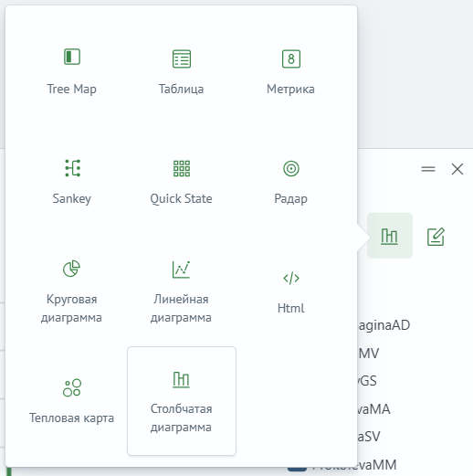Select the Радар radar icon

click(x=291, y=168)
